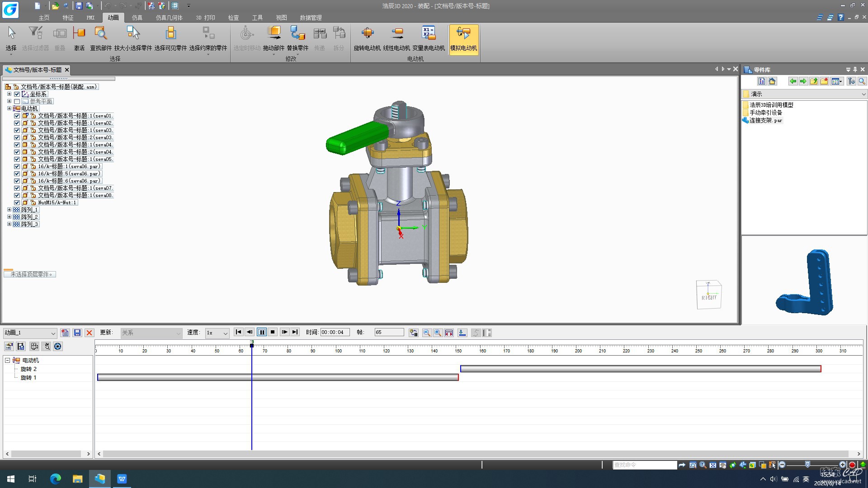Screen dimensions: 868x488
Task: Delete the animation with red X icon
Action: 89,333
